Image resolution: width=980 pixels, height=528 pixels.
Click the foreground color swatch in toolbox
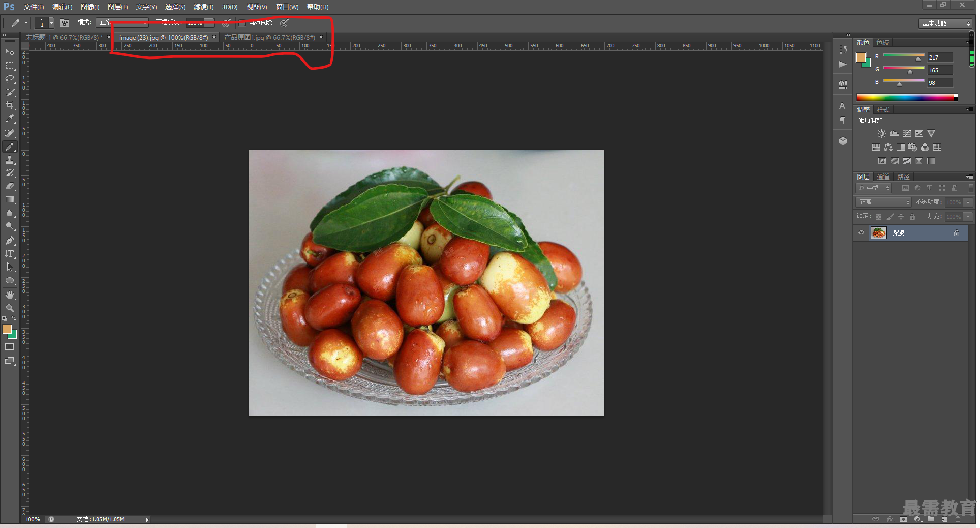click(7, 329)
